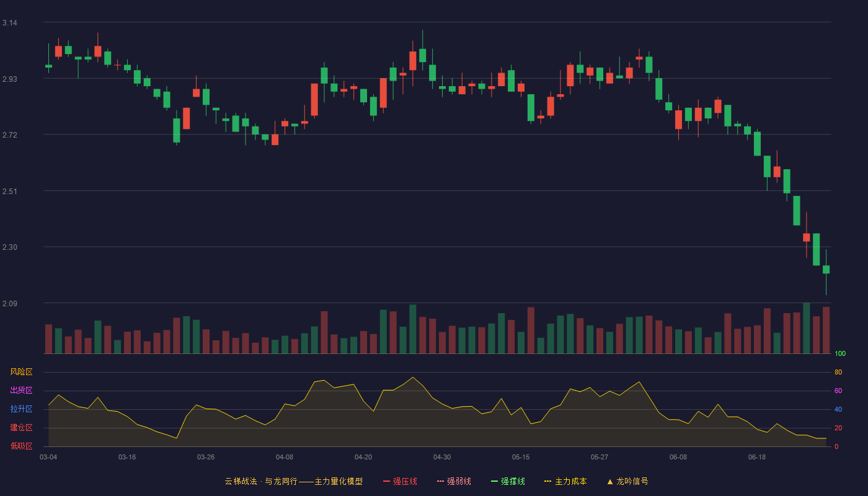This screenshot has height=496, width=868.
Task: Toggle the 强撑线 legend series
Action: pos(508,481)
